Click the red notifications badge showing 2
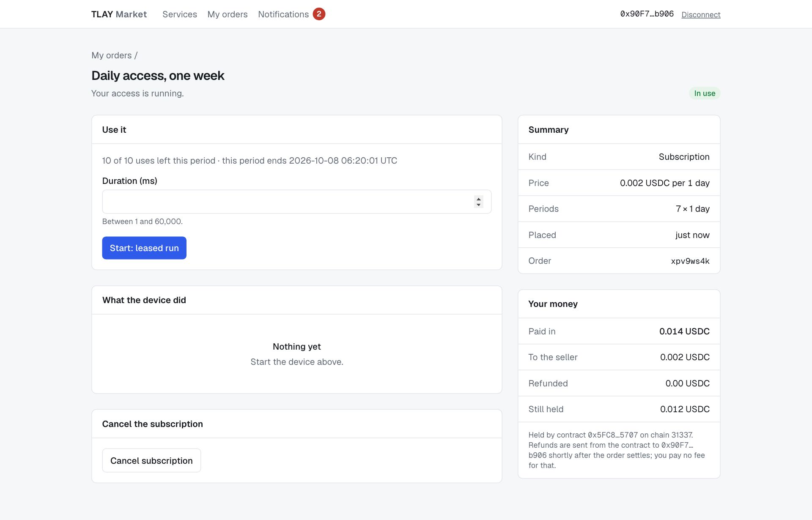This screenshot has width=812, height=520. 319,14
